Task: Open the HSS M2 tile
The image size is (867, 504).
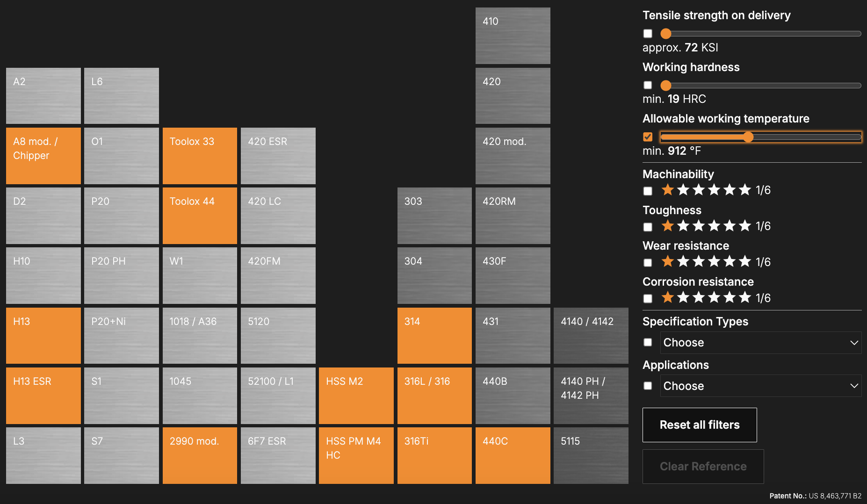Action: tap(356, 396)
